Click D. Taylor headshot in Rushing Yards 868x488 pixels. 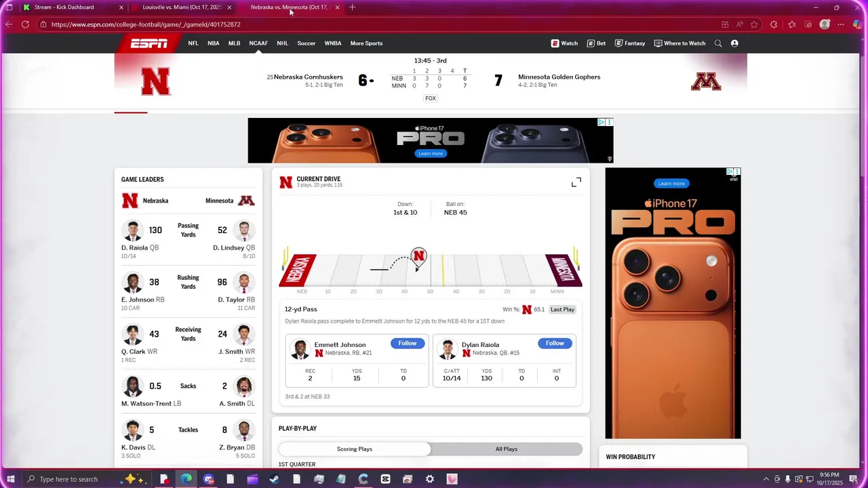244,283
